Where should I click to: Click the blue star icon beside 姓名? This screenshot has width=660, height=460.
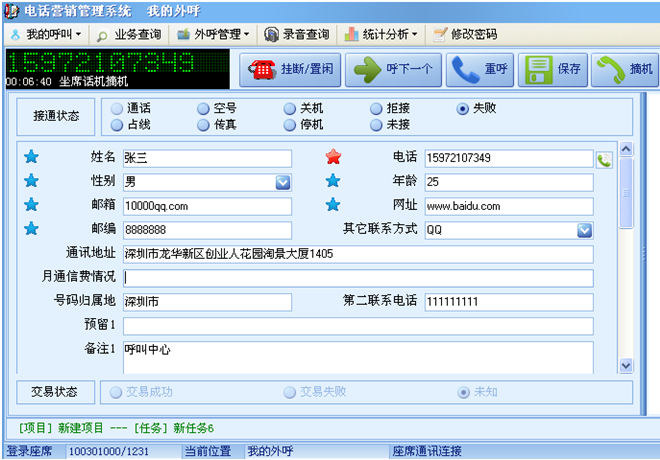point(31,157)
